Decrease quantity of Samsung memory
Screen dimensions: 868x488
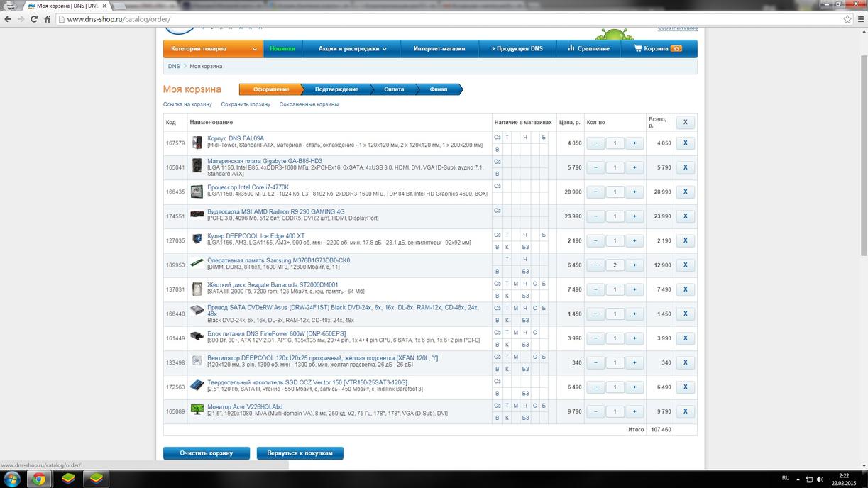coord(595,265)
